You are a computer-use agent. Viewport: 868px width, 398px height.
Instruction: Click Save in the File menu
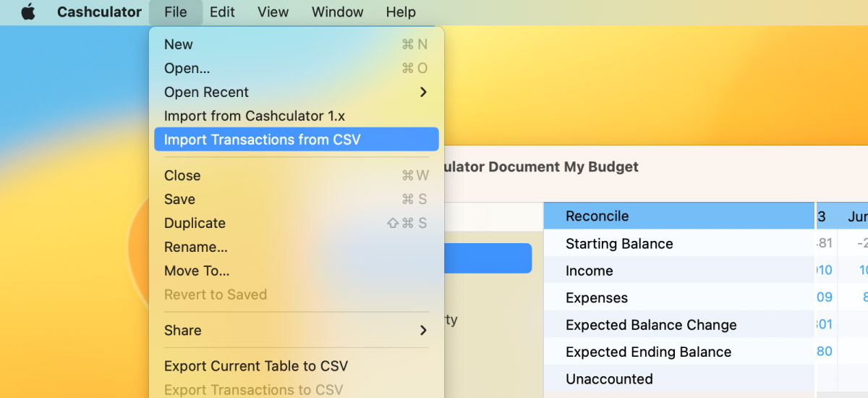(297, 199)
